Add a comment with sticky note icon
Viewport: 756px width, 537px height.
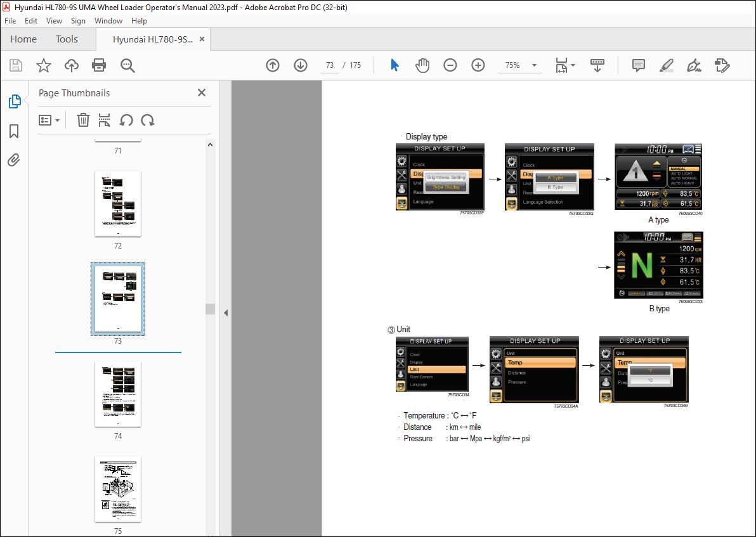coord(639,65)
